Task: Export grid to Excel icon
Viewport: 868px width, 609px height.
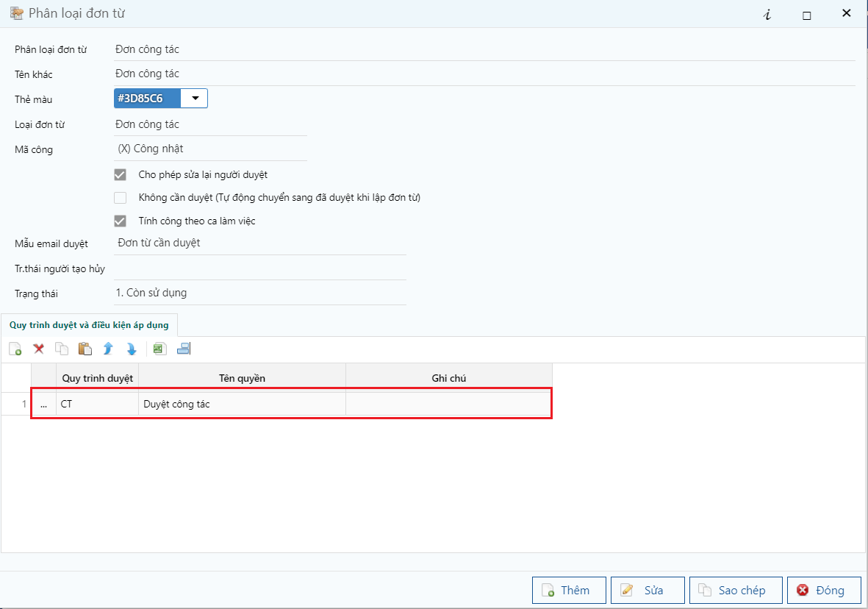Action: click(x=159, y=349)
